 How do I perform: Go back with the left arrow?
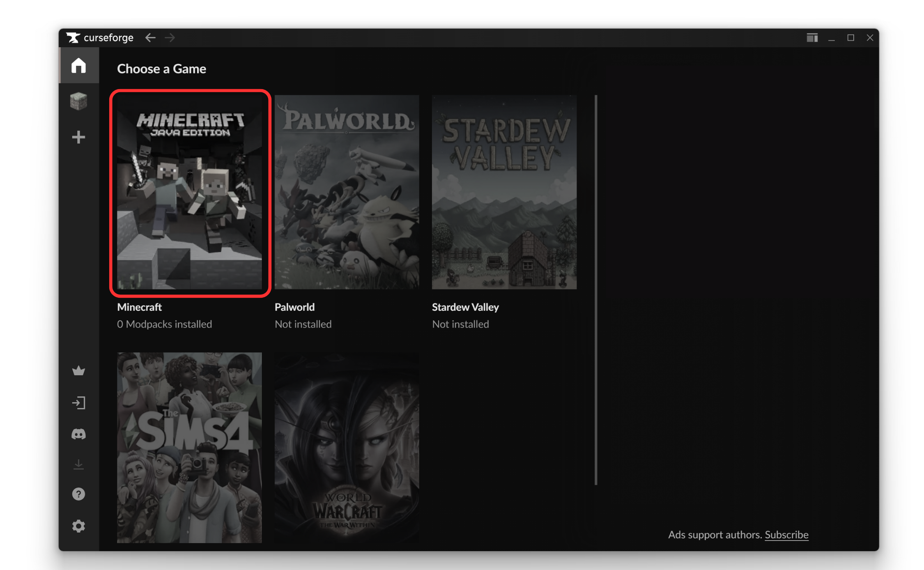click(150, 38)
